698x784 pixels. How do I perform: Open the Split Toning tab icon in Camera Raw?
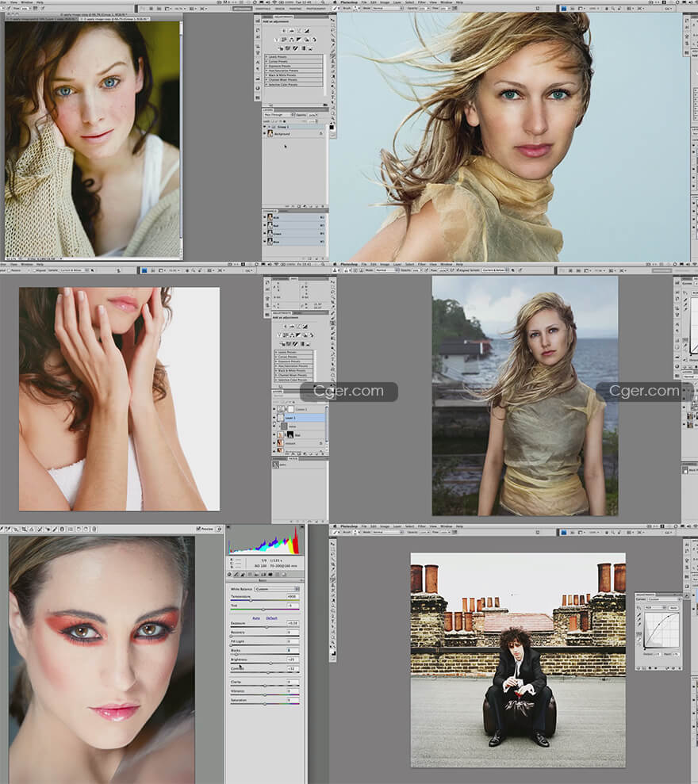point(257,575)
